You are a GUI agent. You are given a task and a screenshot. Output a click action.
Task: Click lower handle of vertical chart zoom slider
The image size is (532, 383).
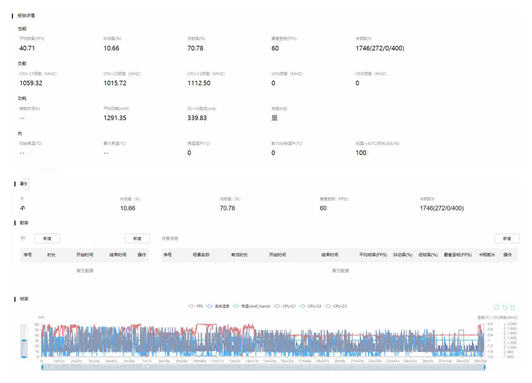click(24, 357)
